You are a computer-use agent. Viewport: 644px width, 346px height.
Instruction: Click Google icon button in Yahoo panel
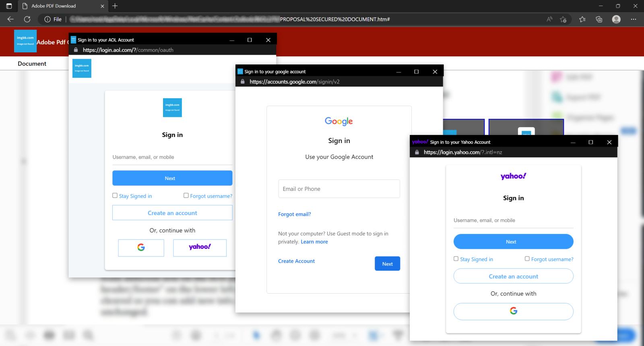(x=513, y=311)
